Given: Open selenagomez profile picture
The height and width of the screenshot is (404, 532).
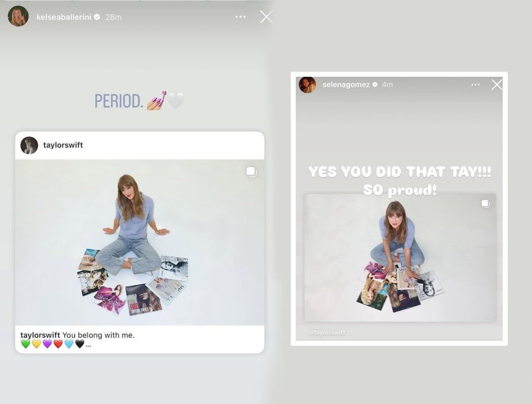Looking at the screenshot, I should (x=307, y=84).
